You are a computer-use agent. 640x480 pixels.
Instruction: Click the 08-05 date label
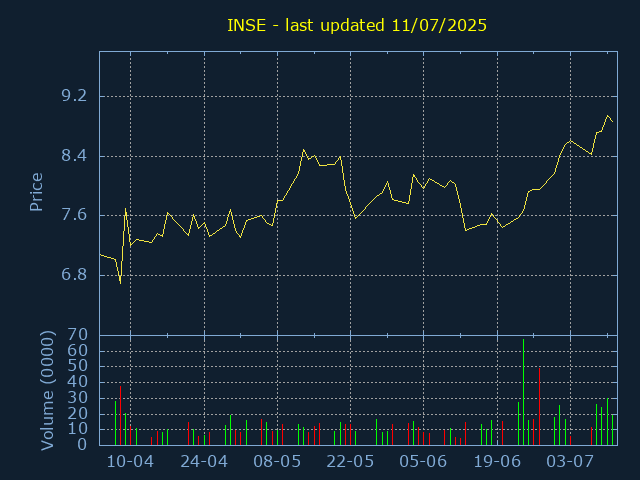pos(277,462)
